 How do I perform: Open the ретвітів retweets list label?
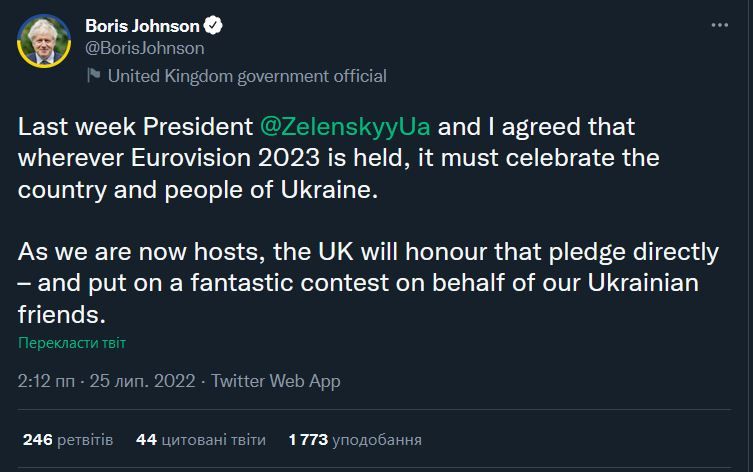click(x=85, y=439)
